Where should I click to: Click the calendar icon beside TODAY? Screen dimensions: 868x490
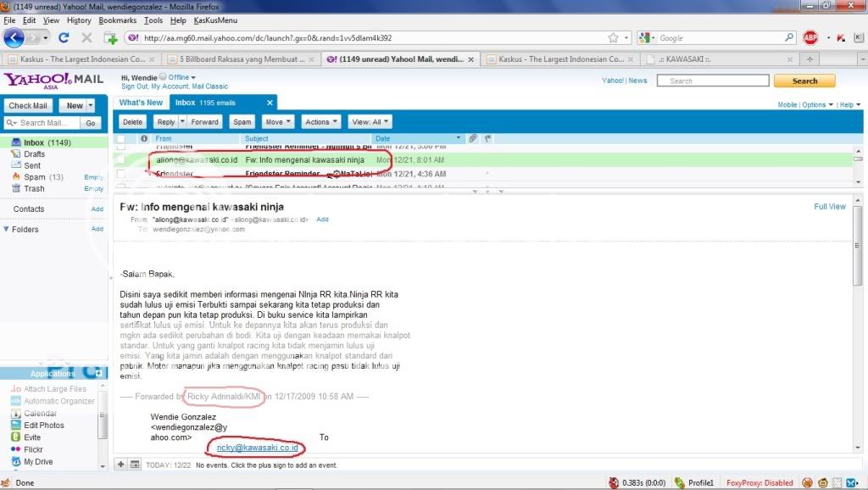coord(135,465)
